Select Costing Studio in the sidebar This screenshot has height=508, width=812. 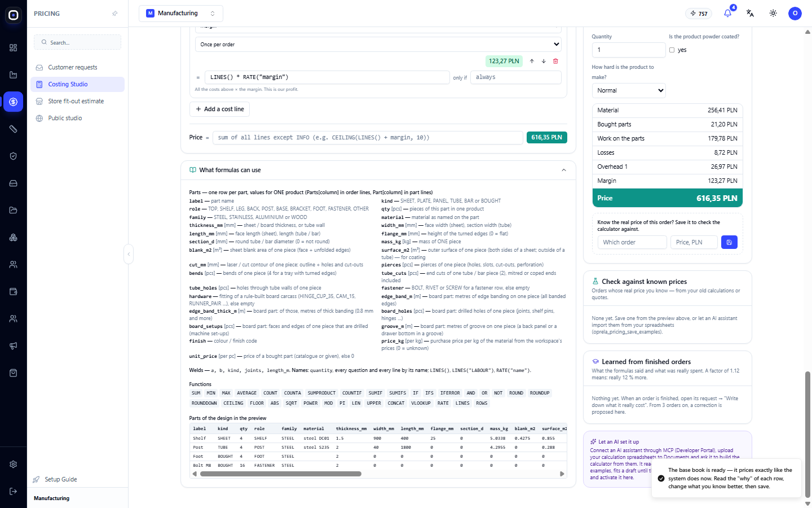pos(78,84)
